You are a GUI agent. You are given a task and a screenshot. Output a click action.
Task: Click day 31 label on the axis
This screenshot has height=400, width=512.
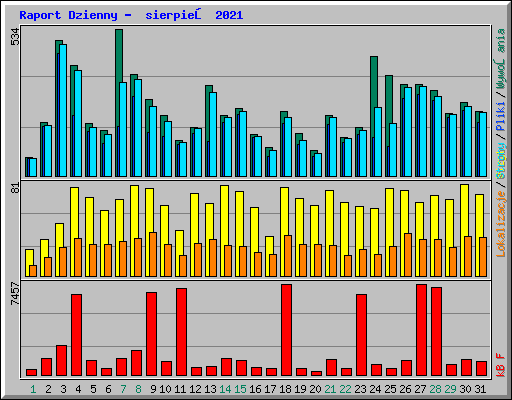pos(480,389)
